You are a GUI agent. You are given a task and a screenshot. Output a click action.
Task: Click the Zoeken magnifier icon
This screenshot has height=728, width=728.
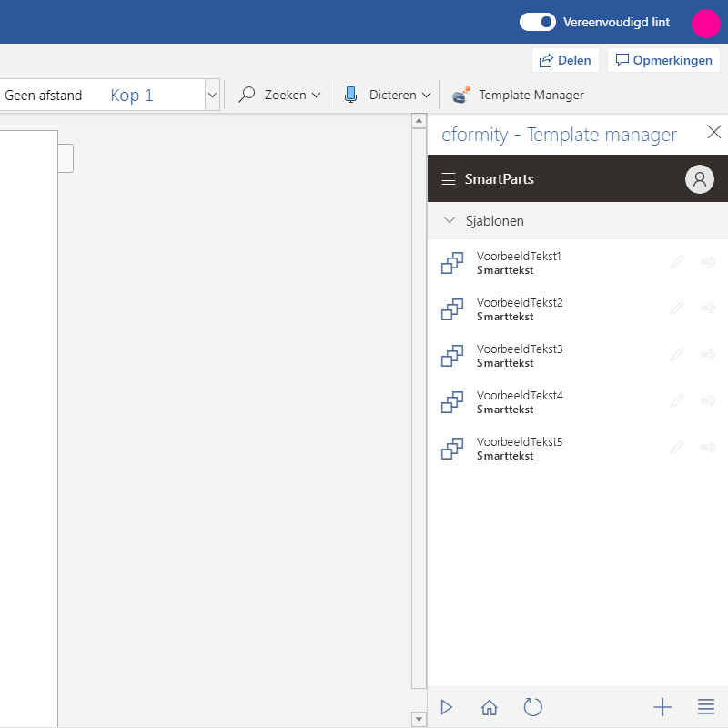coord(247,95)
